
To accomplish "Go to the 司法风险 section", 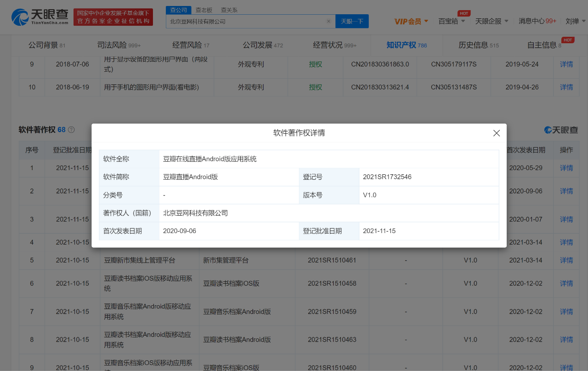I will click(x=119, y=45).
